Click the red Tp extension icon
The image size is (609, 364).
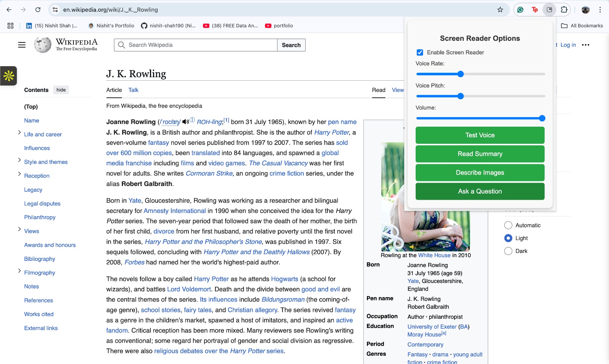[x=535, y=10]
